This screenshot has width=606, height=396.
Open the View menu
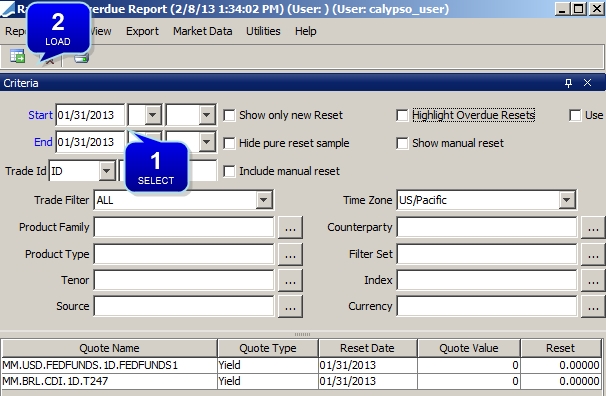[x=101, y=31]
